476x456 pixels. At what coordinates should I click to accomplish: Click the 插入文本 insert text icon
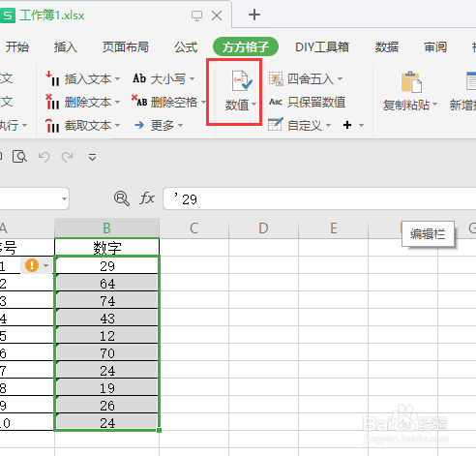(x=52, y=78)
